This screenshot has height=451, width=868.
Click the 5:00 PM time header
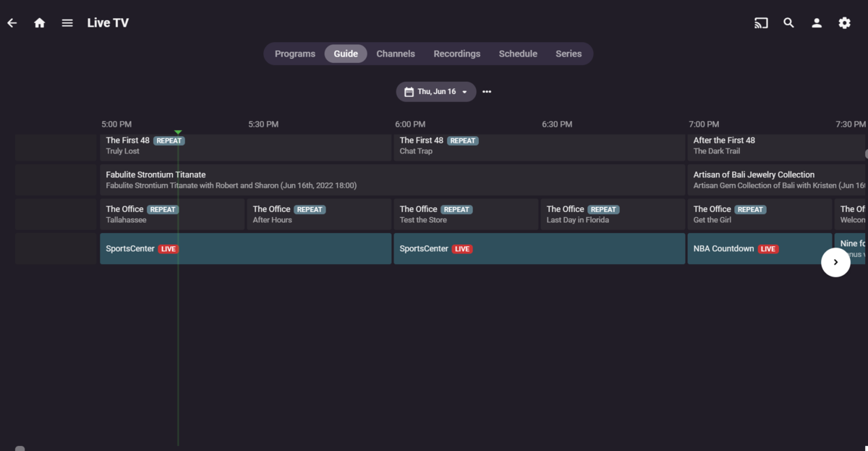tap(116, 125)
